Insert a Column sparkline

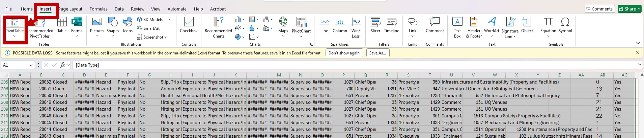point(340,25)
